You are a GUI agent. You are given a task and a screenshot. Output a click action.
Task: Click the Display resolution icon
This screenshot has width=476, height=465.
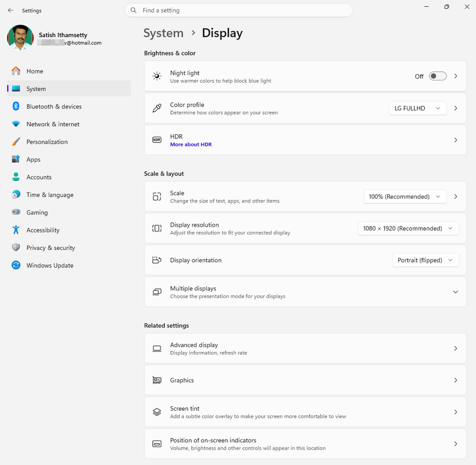(x=157, y=228)
